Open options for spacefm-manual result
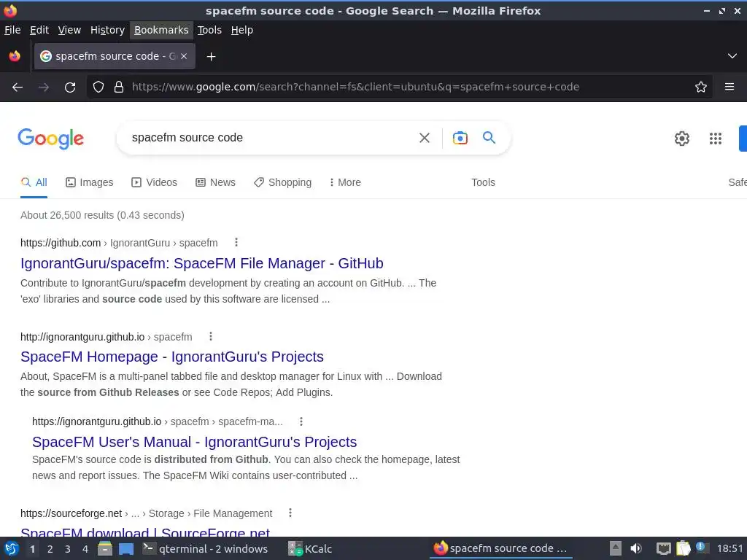The width and height of the screenshot is (747, 560). (x=301, y=421)
